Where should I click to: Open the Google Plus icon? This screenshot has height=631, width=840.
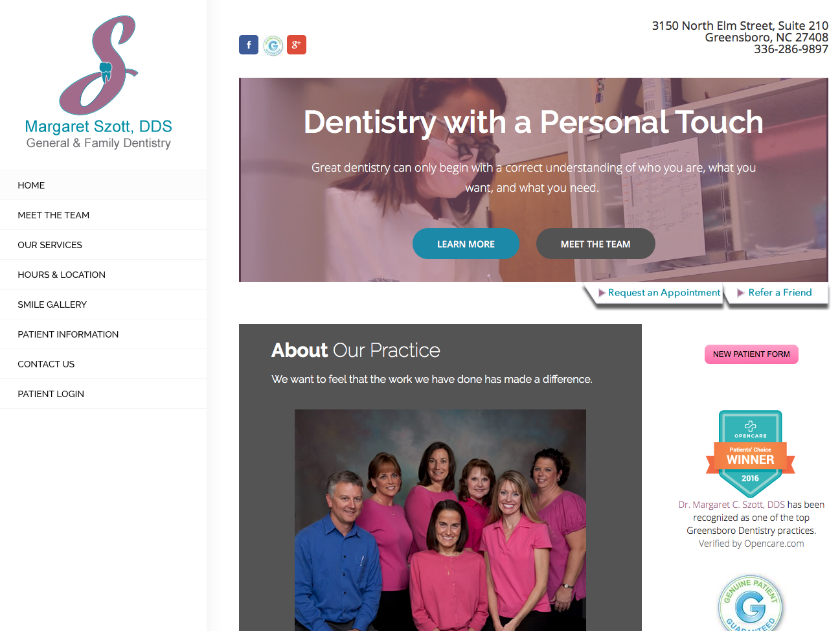[297, 45]
